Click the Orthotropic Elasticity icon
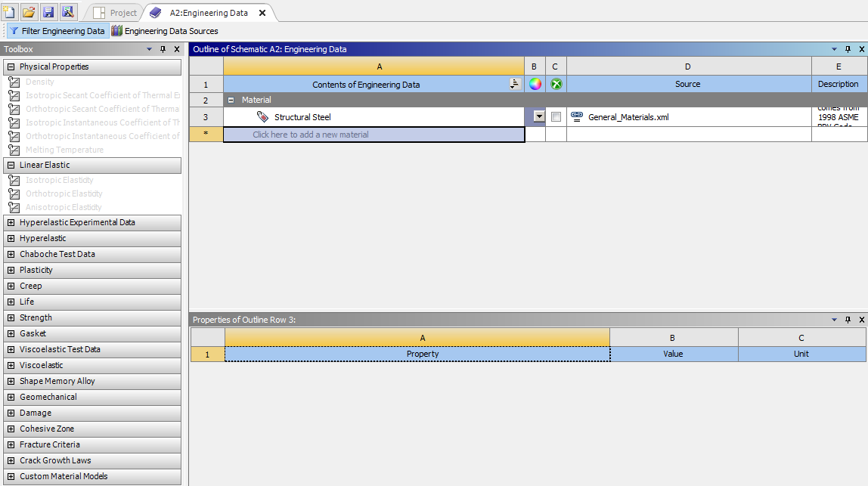 pos(14,193)
